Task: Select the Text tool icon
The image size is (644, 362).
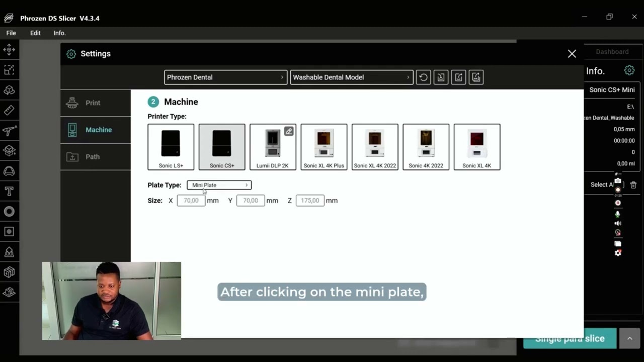Action: [9, 191]
